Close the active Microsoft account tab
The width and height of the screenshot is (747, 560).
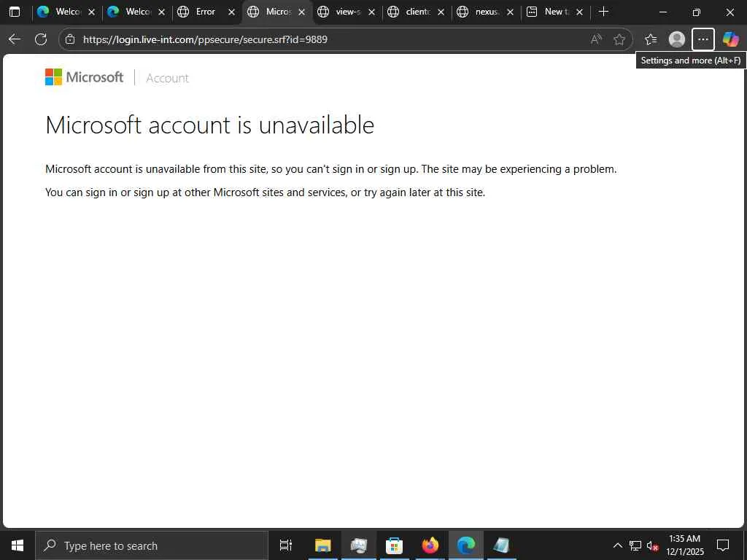(x=301, y=12)
